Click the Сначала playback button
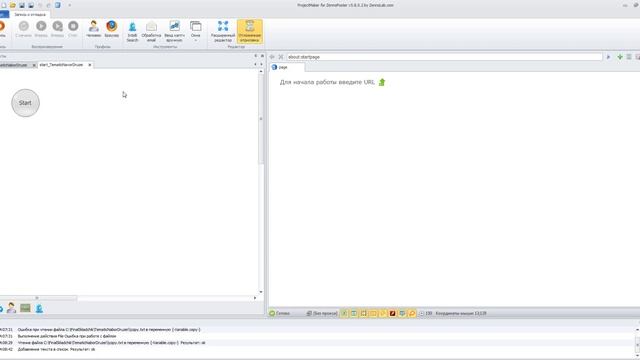This screenshot has height=360, width=640. pyautogui.click(x=23, y=29)
